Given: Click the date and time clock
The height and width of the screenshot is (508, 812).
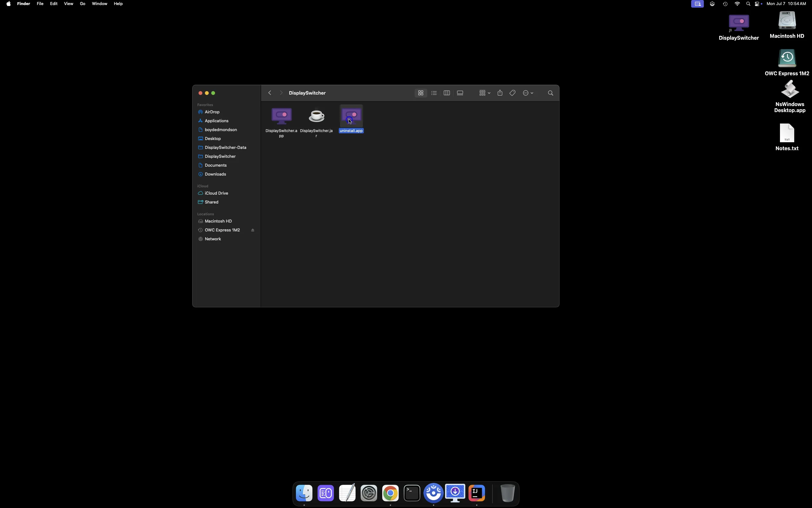Looking at the screenshot, I should [x=786, y=4].
